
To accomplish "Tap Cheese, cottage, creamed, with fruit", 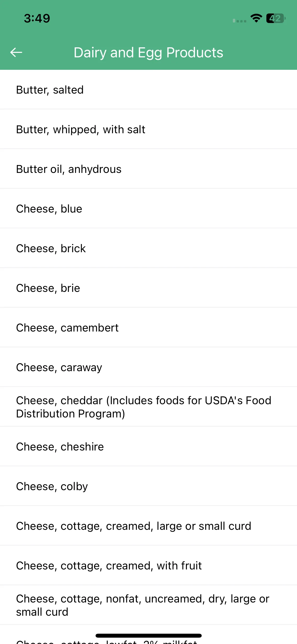I will click(x=148, y=565).
